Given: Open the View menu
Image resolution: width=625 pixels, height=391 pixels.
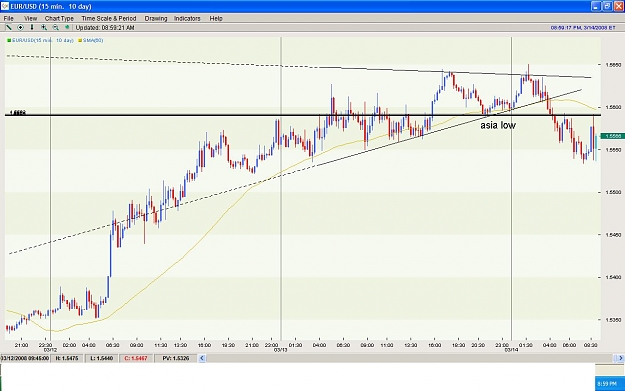Looking at the screenshot, I should (30, 18).
